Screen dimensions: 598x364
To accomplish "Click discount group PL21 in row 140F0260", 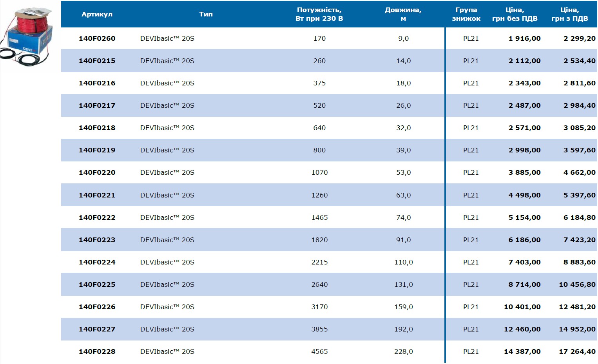I will pyautogui.click(x=471, y=38).
